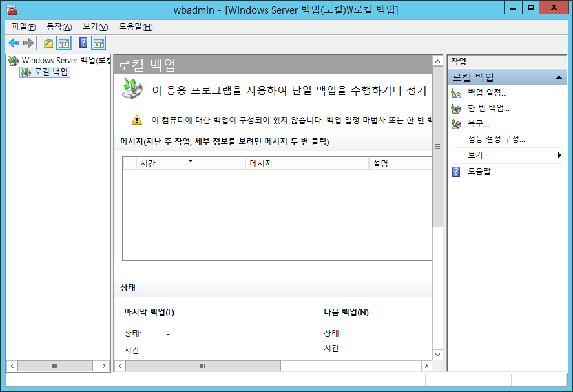The width and height of the screenshot is (573, 392).
Task: Open 도움말 in the action pane
Action: click(479, 171)
